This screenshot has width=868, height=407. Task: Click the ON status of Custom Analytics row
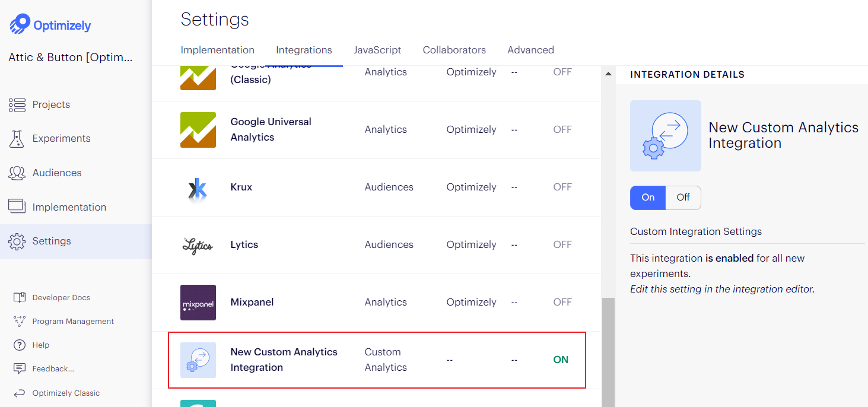click(x=560, y=360)
